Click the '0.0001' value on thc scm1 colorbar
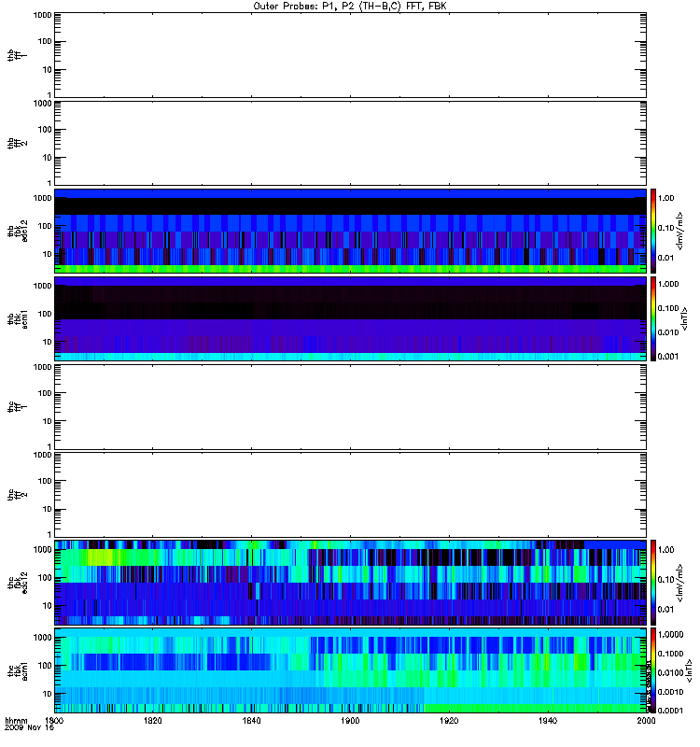Screen dimensions: 700x747 coord(670,711)
